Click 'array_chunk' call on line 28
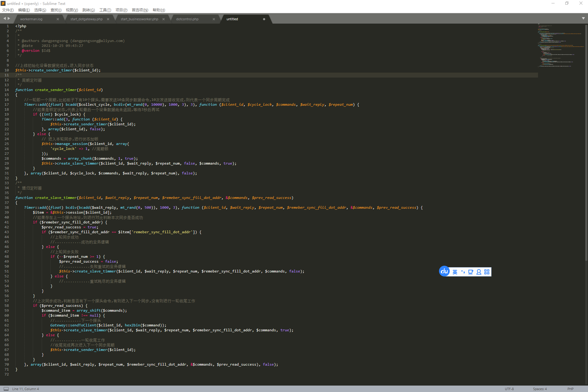 point(80,158)
